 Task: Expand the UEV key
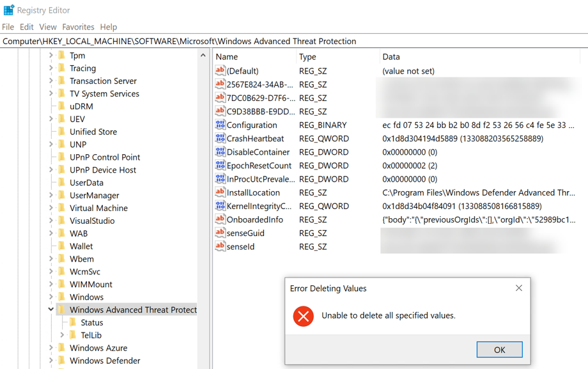[x=51, y=119]
